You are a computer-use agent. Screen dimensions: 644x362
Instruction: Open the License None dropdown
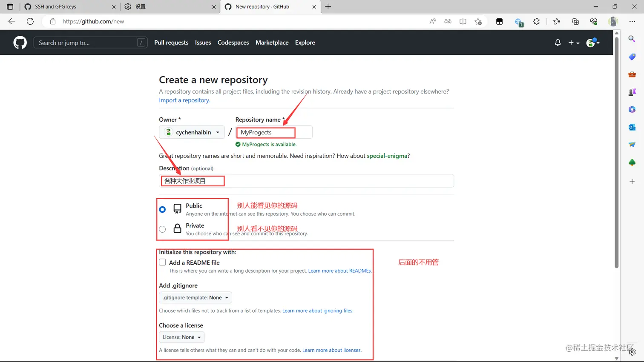click(182, 337)
